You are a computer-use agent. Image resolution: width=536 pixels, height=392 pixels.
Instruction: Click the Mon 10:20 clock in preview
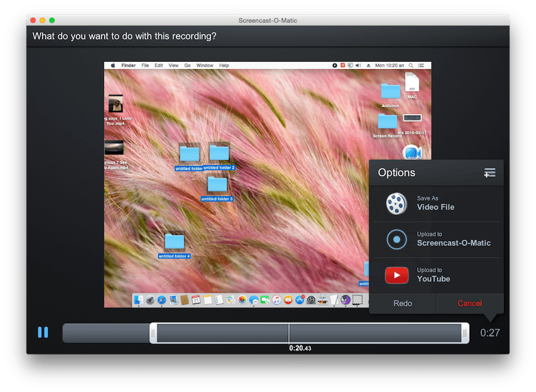tap(389, 65)
